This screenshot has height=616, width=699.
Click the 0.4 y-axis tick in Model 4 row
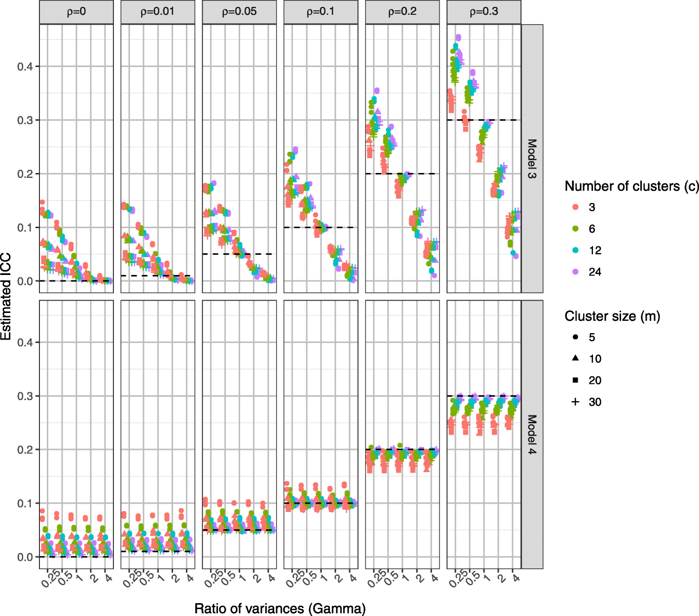25,342
